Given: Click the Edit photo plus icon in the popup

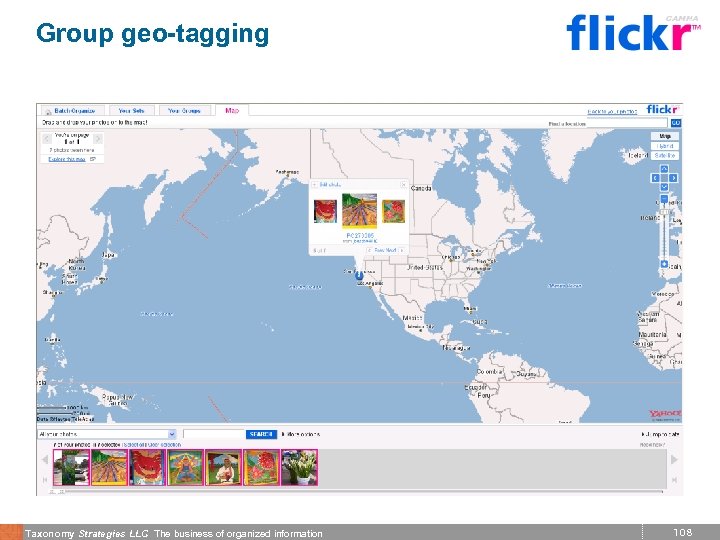Looking at the screenshot, I should tap(315, 185).
